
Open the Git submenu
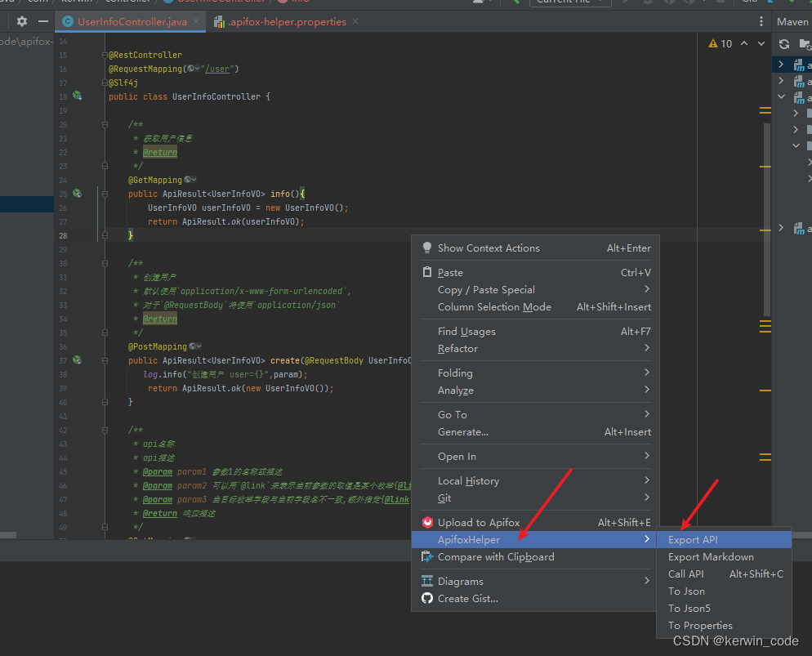pos(535,498)
